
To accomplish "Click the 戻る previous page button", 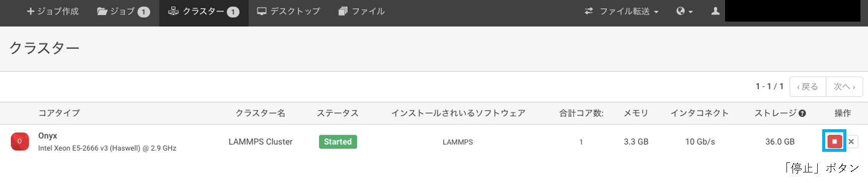I will tap(808, 86).
